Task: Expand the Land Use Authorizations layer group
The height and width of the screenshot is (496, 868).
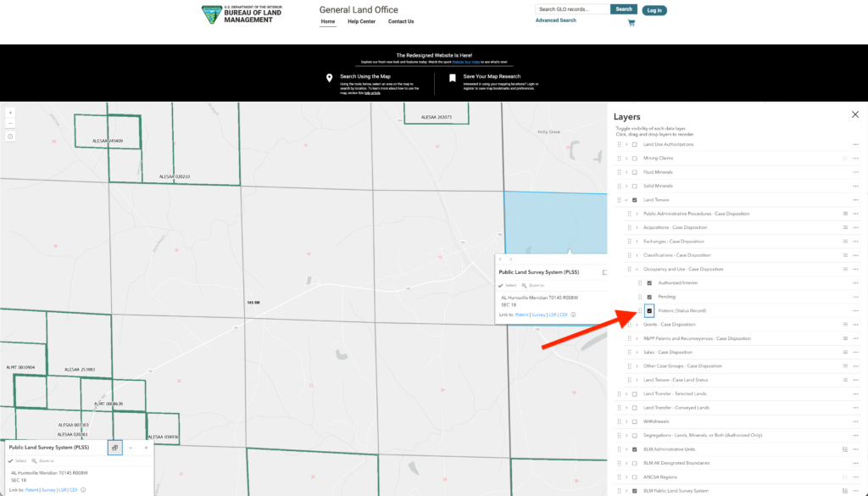Action: [x=626, y=144]
